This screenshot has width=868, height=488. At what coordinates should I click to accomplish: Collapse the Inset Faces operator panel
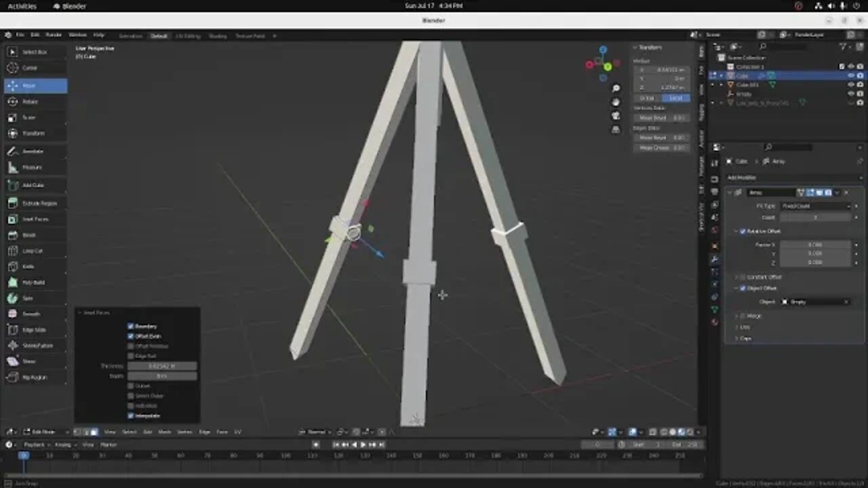[x=80, y=312]
